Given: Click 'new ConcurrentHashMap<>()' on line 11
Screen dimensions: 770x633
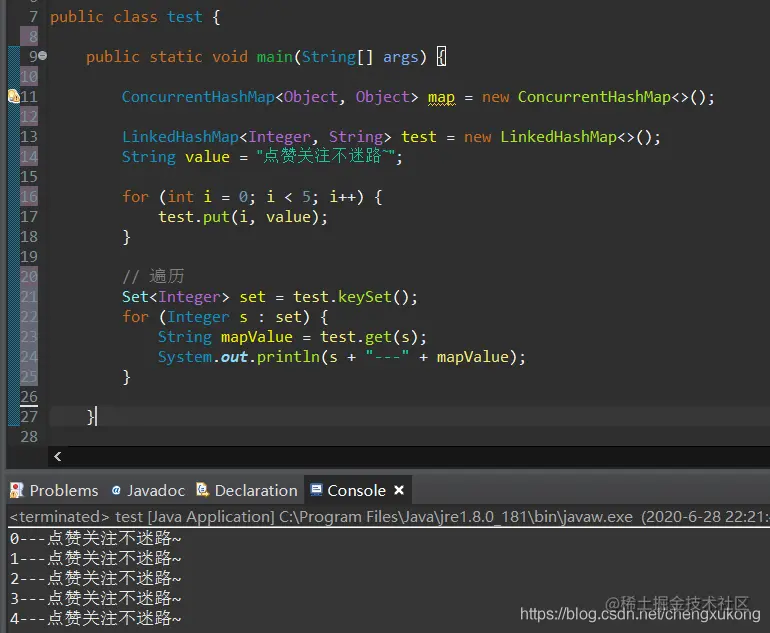Looking at the screenshot, I should (598, 97).
